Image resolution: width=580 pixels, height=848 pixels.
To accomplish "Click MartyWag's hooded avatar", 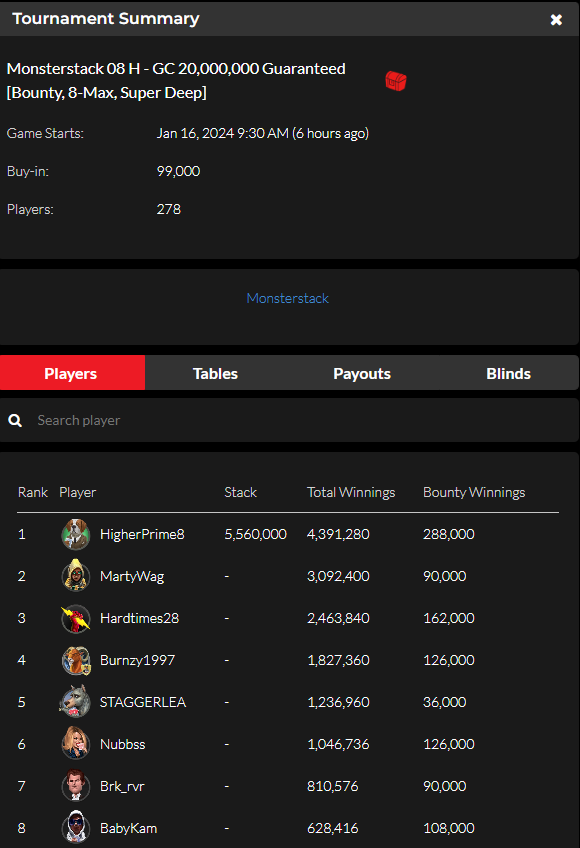I will 75,576.
